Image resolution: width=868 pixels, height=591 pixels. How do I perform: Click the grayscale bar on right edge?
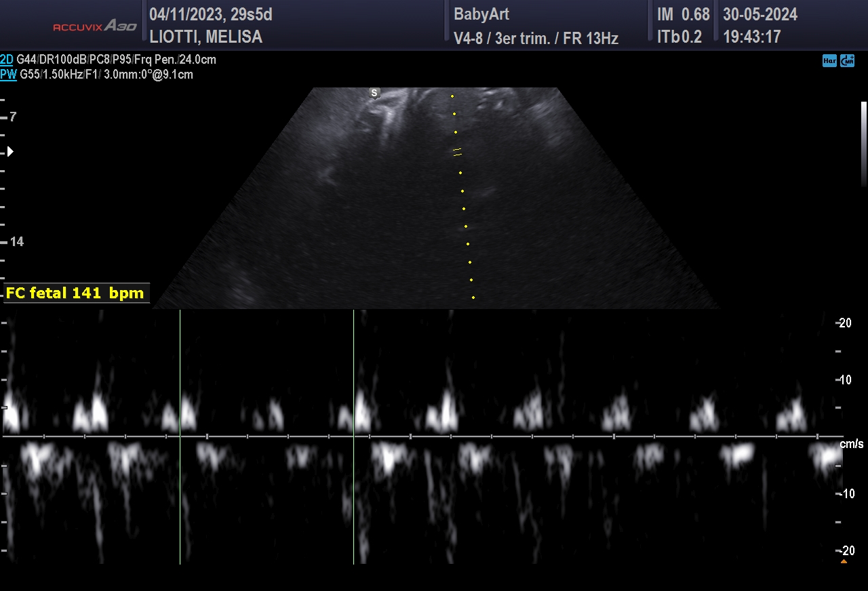click(863, 144)
